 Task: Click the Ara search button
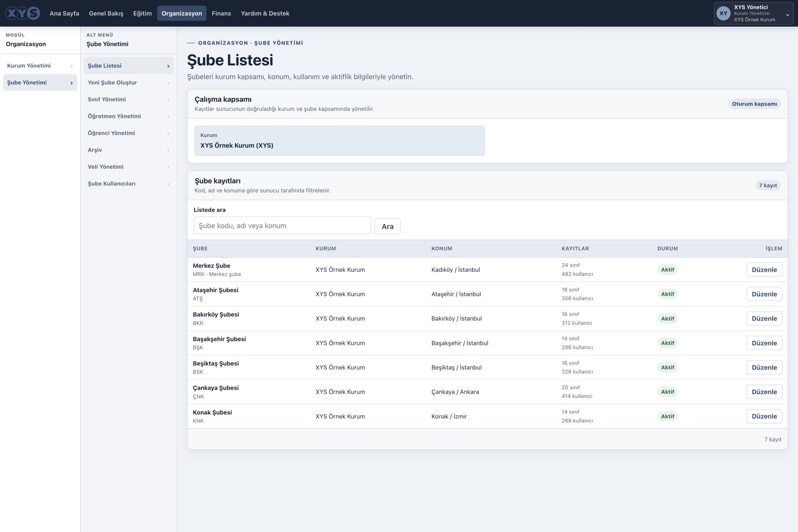click(x=387, y=226)
